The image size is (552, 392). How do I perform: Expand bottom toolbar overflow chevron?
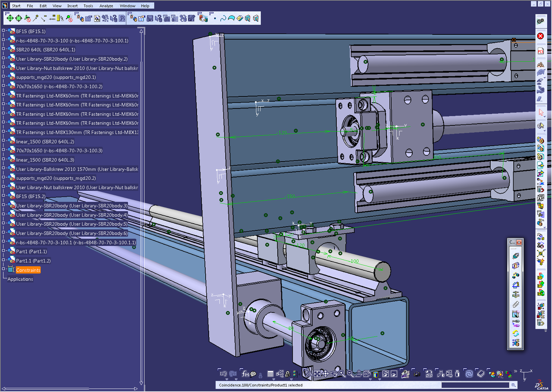click(516, 371)
